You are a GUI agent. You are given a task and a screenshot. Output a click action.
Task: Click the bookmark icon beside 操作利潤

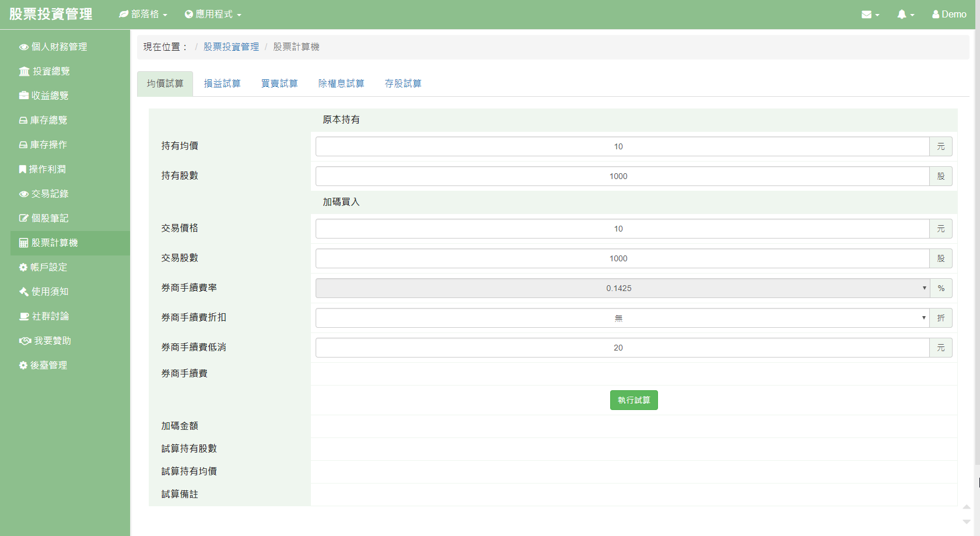click(x=22, y=169)
